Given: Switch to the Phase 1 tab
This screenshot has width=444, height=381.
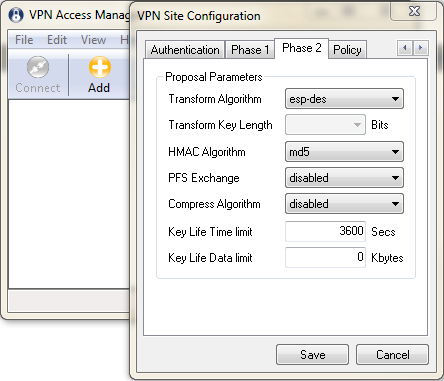Looking at the screenshot, I should tap(250, 50).
